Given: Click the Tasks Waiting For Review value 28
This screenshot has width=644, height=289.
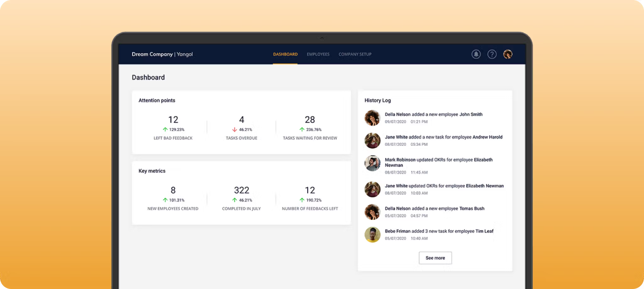Looking at the screenshot, I should tap(310, 120).
